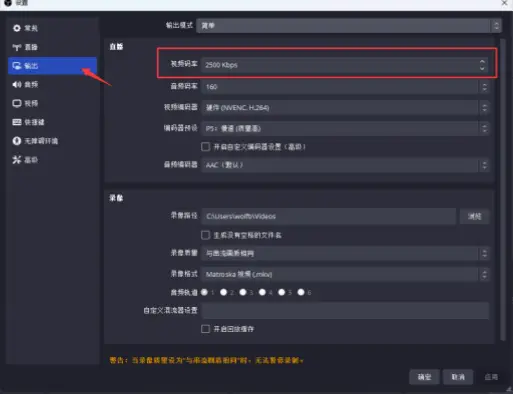Open the Accessibility (无障碍环境) icon section
The height and width of the screenshot is (394, 513).
point(17,141)
